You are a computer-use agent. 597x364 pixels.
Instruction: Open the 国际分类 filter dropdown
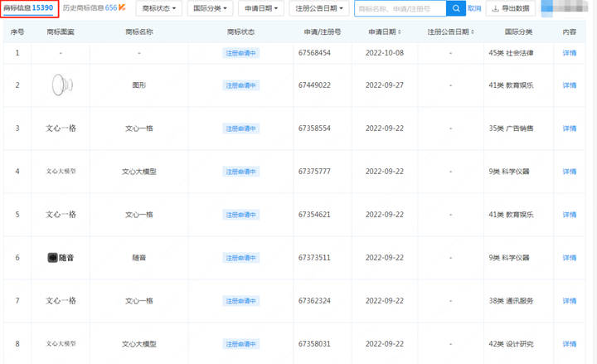(x=210, y=8)
